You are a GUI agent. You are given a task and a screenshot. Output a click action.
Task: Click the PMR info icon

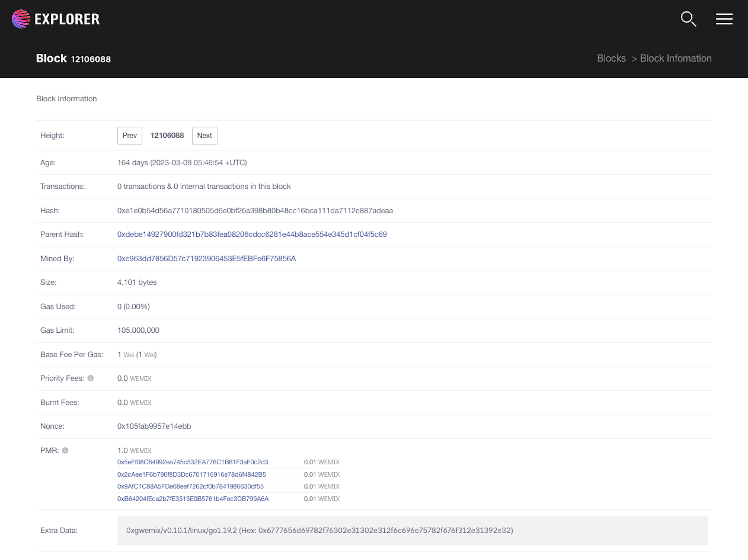(x=65, y=450)
